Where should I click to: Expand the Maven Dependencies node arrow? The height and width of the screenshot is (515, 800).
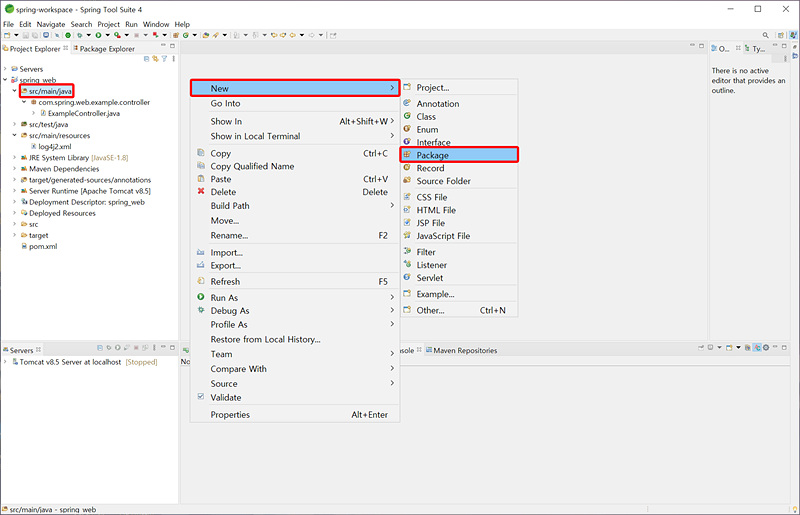click(x=14, y=169)
